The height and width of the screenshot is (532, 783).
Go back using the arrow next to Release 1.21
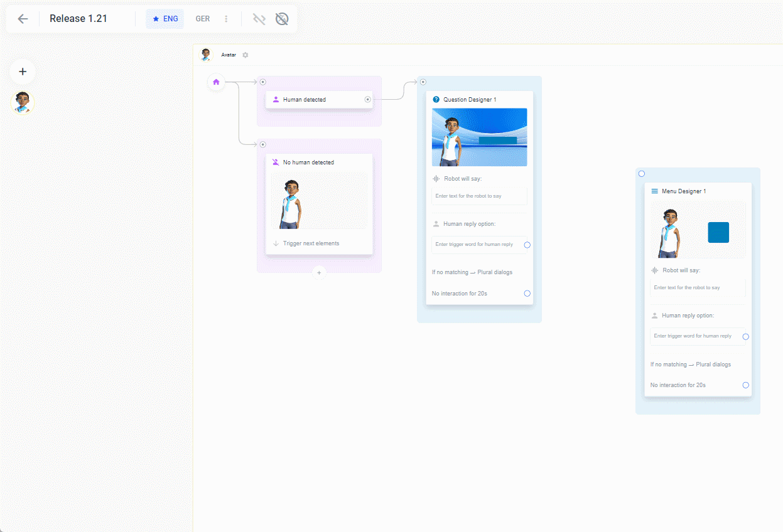(x=23, y=19)
